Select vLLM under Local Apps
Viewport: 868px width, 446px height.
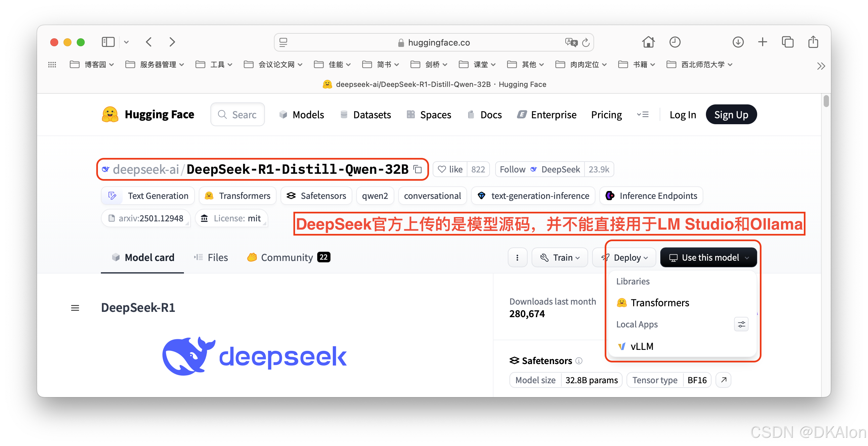(x=641, y=346)
